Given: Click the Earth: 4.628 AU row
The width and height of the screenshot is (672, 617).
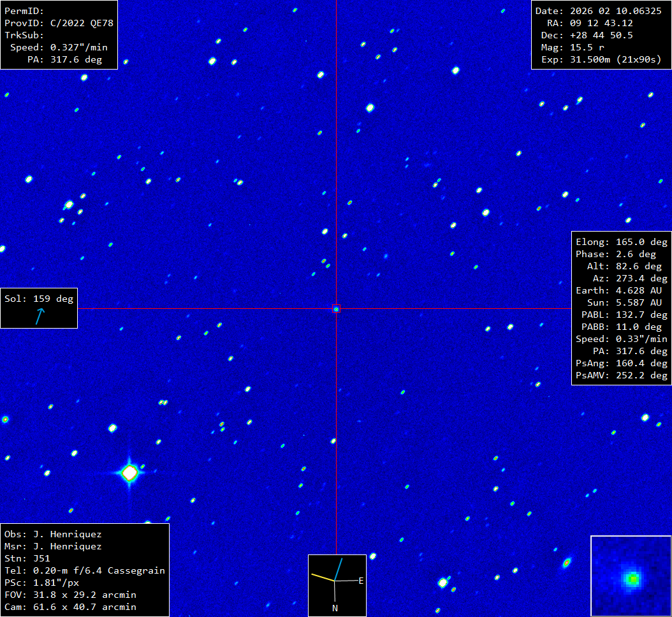Looking at the screenshot, I should tap(621, 290).
